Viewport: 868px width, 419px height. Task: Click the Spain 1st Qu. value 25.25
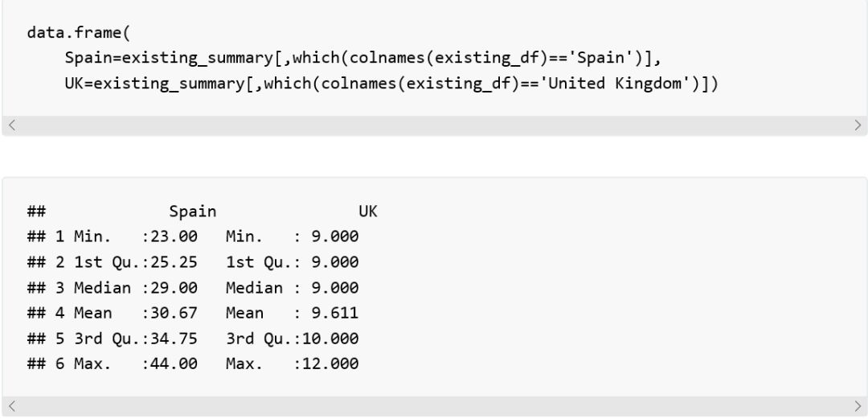[174, 262]
